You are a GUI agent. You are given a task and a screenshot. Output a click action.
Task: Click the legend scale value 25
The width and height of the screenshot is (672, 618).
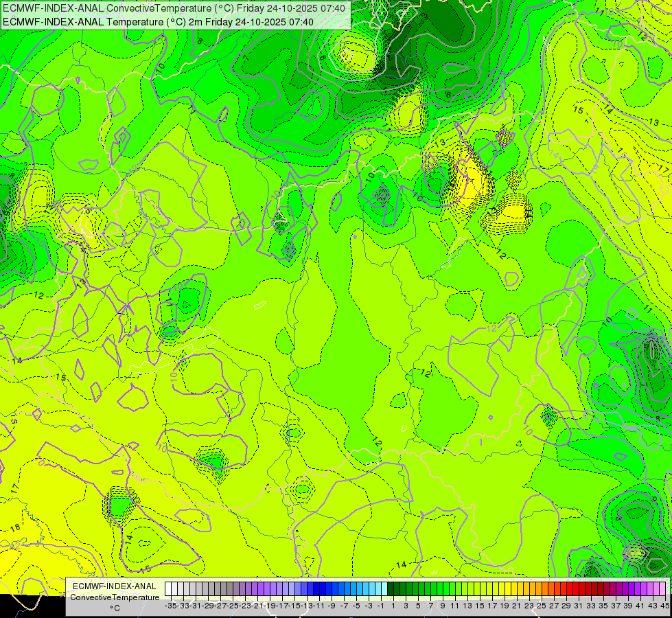[x=542, y=606]
